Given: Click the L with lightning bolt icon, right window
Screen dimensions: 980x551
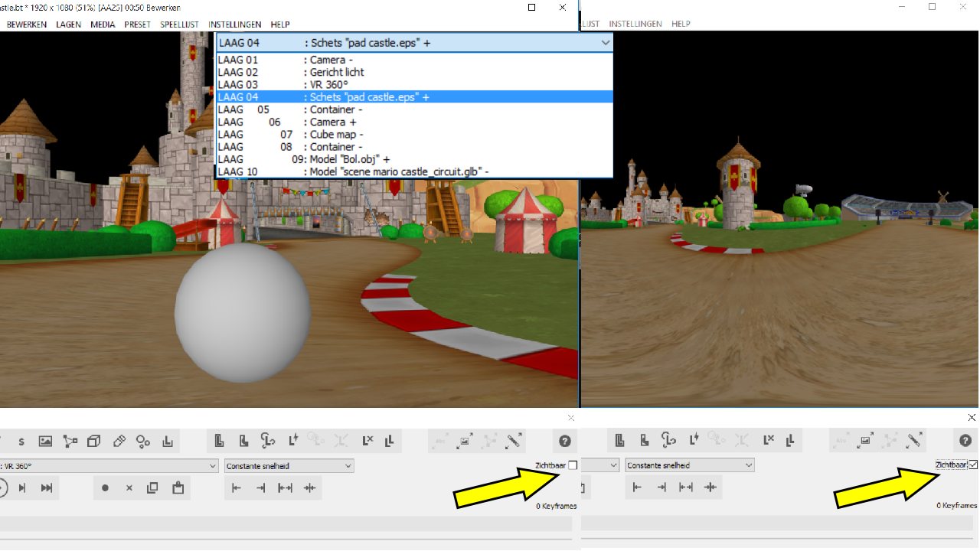Looking at the screenshot, I should pyautogui.click(x=694, y=441).
